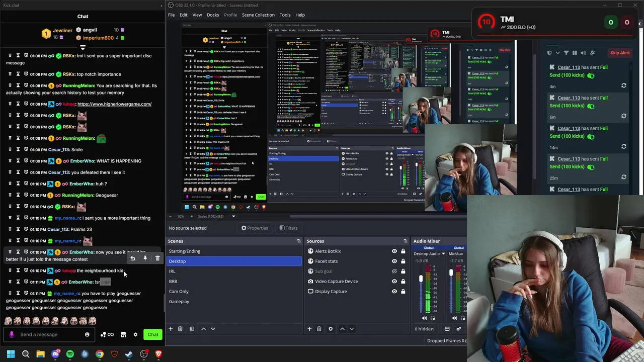Pin the hovered EmberWho chat message
Image resolution: width=644 pixels, height=362 pixels.
pos(145,258)
